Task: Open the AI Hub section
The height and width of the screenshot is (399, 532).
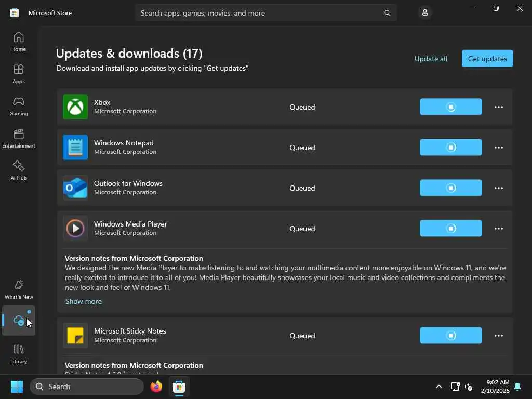Action: (19, 170)
